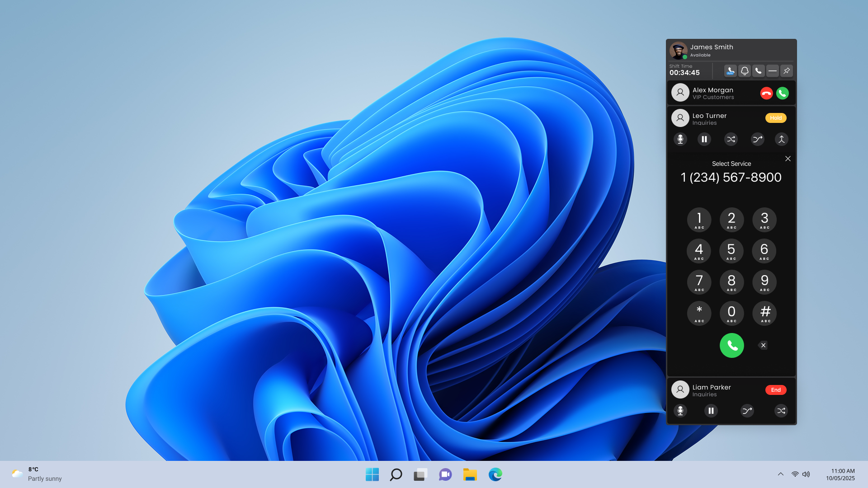
Task: Pin the softphone widget
Action: [787, 71]
